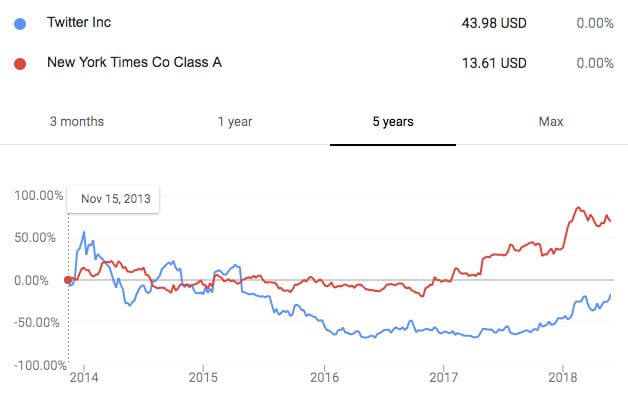628x400 pixels.
Task: Click the red data point marker on the chart
Action: point(68,280)
